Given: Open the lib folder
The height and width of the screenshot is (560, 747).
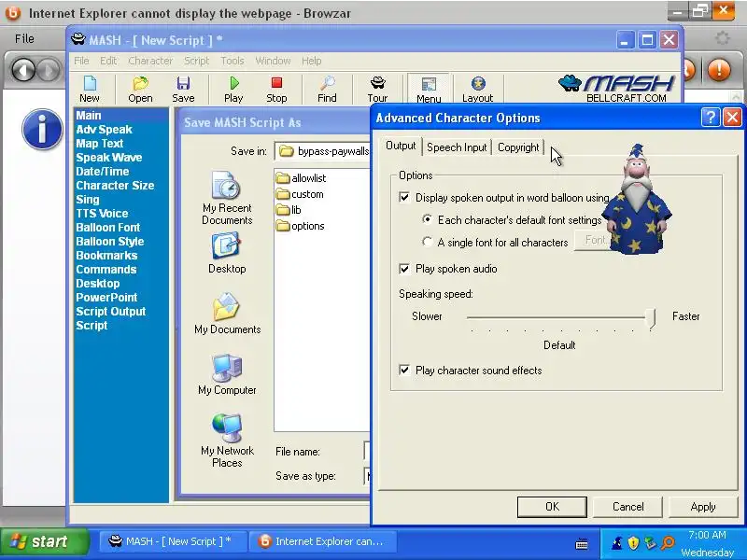Looking at the screenshot, I should click(x=289, y=210).
